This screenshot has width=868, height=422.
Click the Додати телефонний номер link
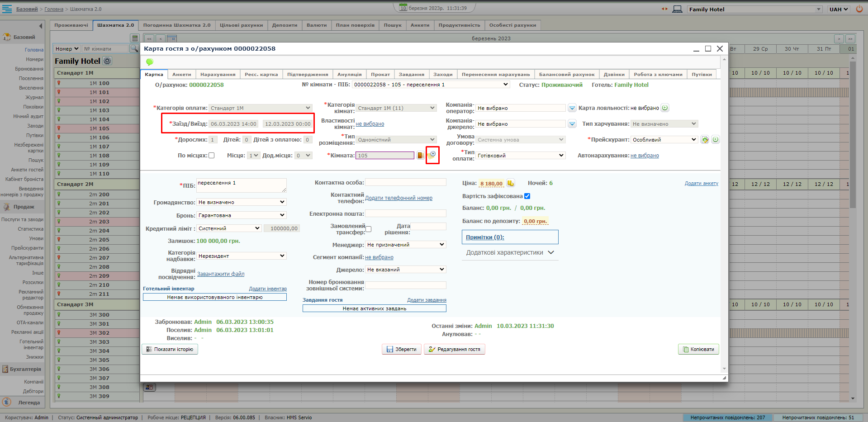(398, 198)
